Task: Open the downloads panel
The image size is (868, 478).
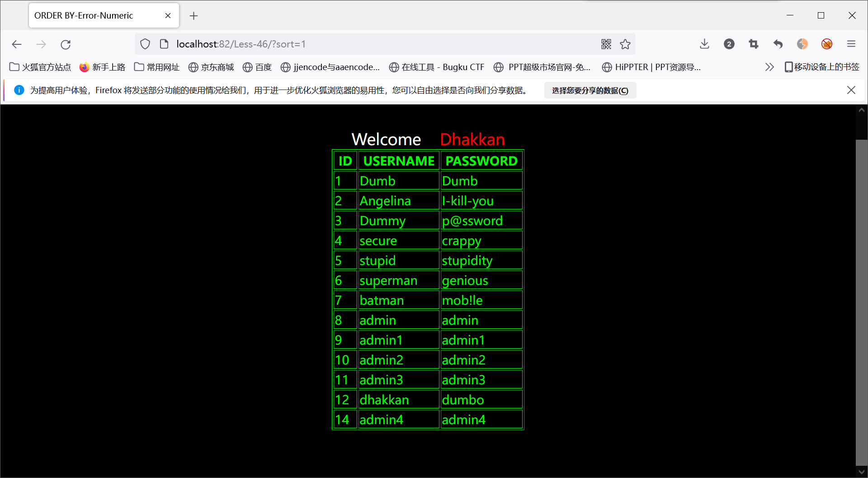Action: (x=704, y=44)
